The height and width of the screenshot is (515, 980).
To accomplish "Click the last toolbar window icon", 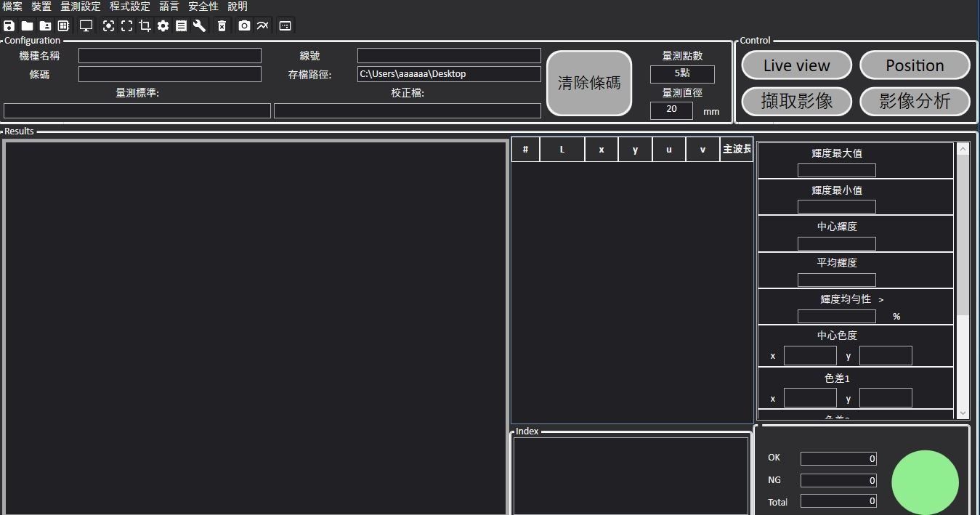I will point(286,25).
